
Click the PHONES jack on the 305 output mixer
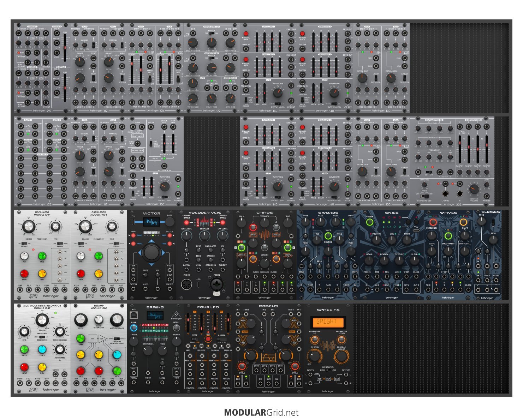pyautogui.click(x=486, y=196)
